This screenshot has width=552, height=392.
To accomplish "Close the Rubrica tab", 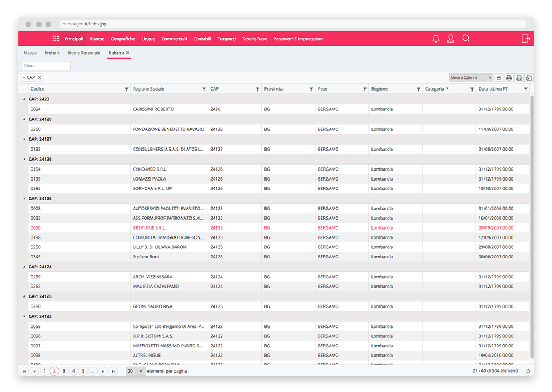I will [128, 52].
